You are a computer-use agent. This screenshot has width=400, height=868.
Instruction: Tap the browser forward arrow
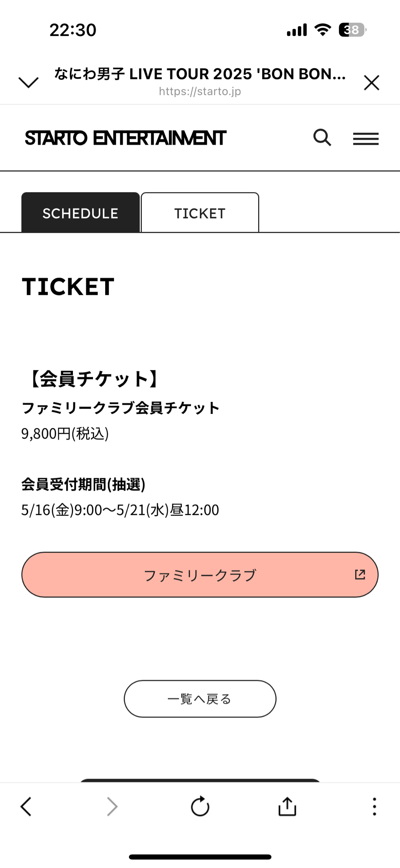pos(112,806)
